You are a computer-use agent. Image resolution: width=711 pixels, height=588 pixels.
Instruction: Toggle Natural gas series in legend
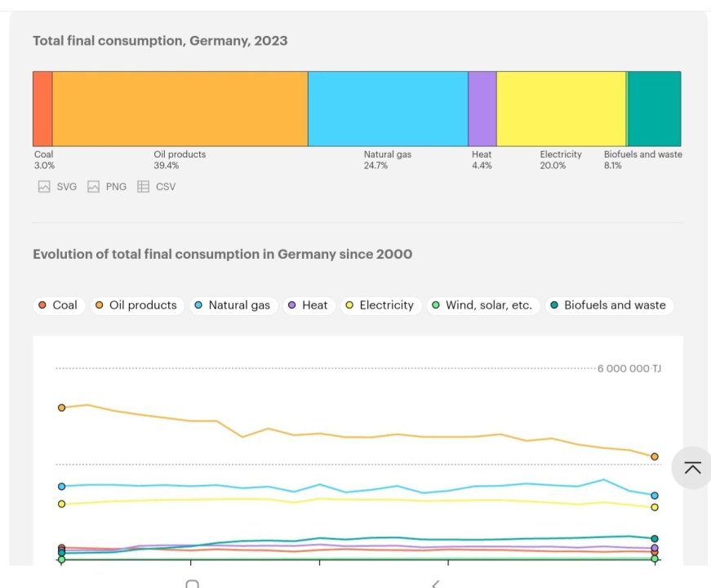point(232,305)
